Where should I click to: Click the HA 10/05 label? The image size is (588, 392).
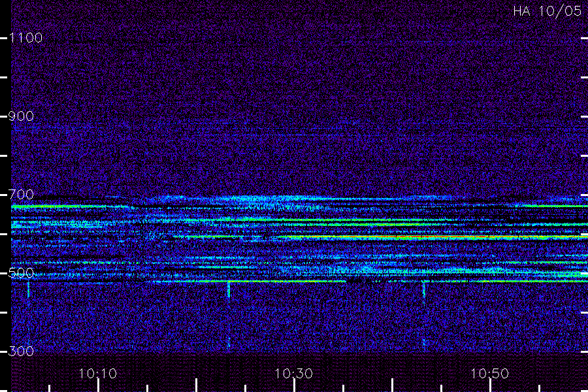(x=547, y=11)
